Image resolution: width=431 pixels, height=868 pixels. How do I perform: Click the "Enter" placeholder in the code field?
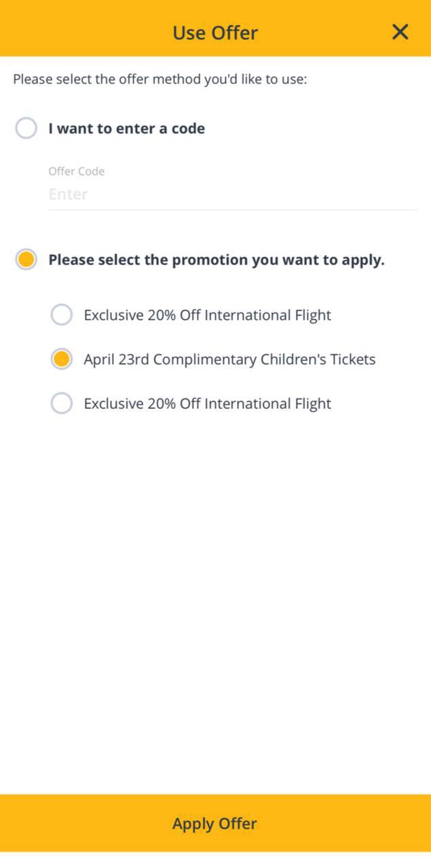coord(69,195)
